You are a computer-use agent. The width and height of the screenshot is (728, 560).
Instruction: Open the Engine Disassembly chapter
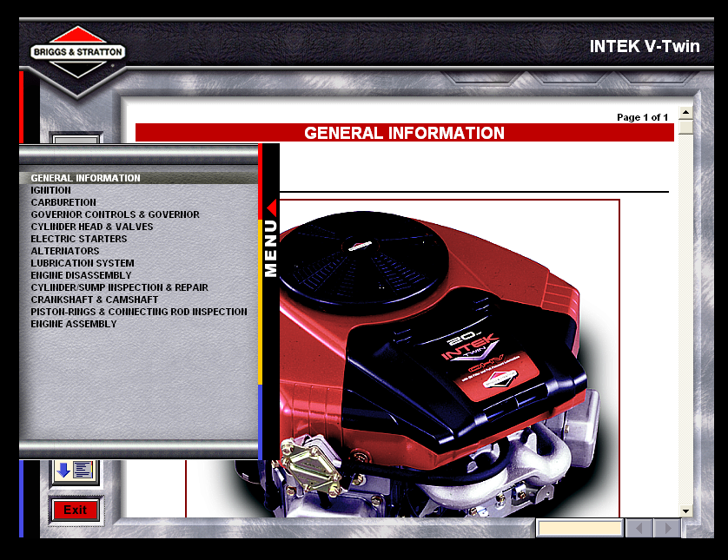(82, 275)
